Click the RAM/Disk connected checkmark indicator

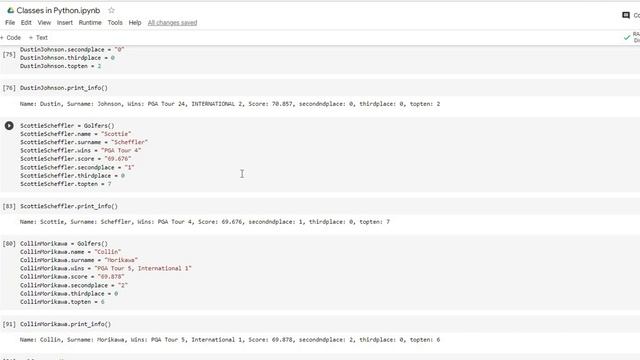tap(627, 38)
